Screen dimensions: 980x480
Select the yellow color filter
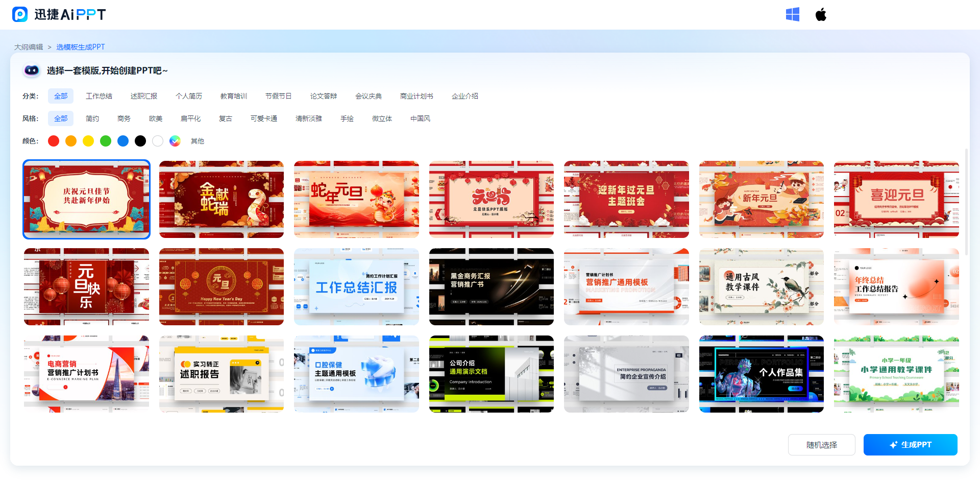pyautogui.click(x=88, y=141)
